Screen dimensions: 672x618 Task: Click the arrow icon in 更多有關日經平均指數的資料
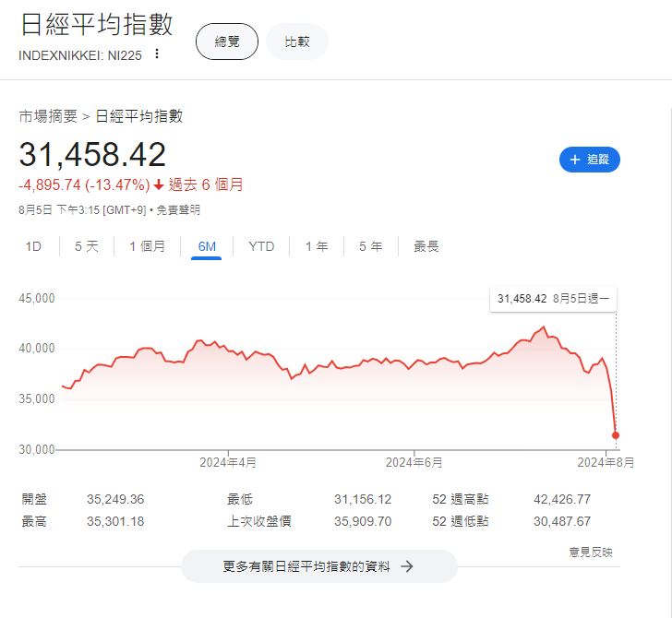[406, 566]
